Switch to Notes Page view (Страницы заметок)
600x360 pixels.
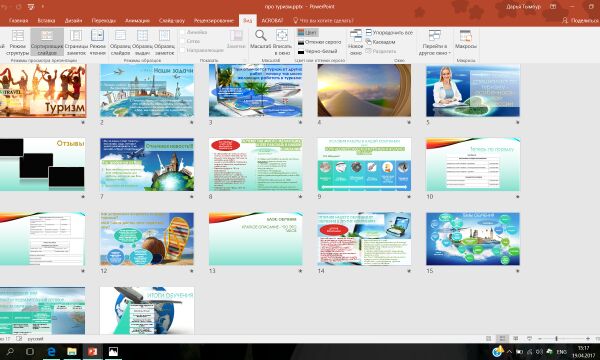pyautogui.click(x=76, y=42)
